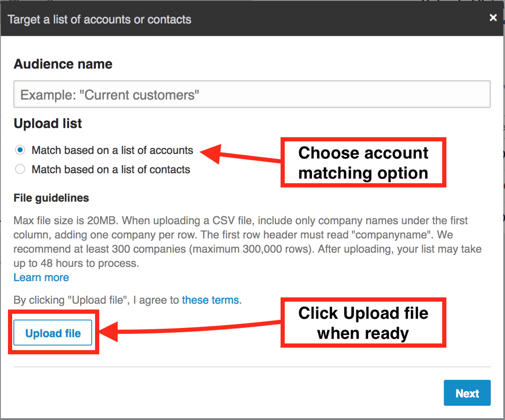The width and height of the screenshot is (505, 420).
Task: Click the Upload file button
Action: [x=52, y=333]
